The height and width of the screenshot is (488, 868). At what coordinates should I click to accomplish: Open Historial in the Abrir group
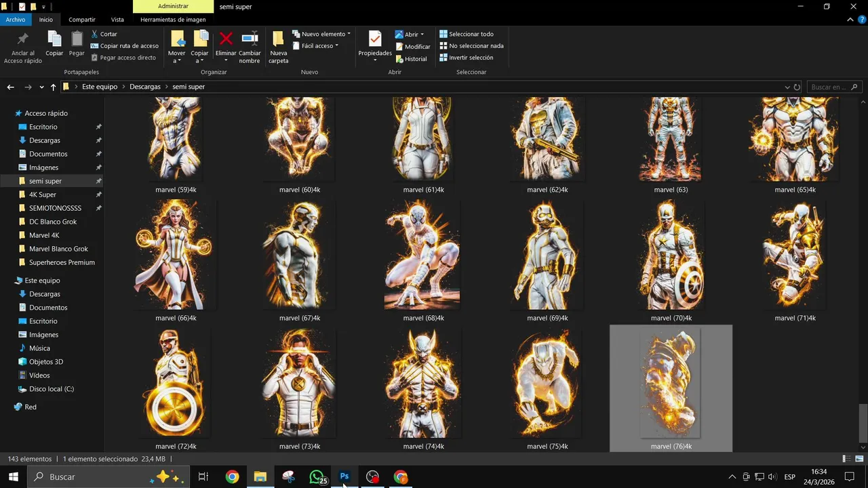[411, 59]
